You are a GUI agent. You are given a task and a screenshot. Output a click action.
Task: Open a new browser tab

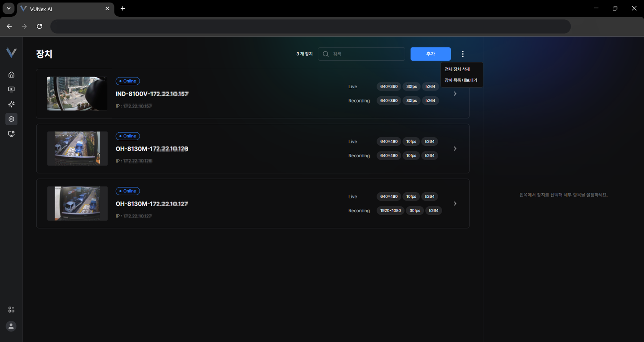click(123, 8)
